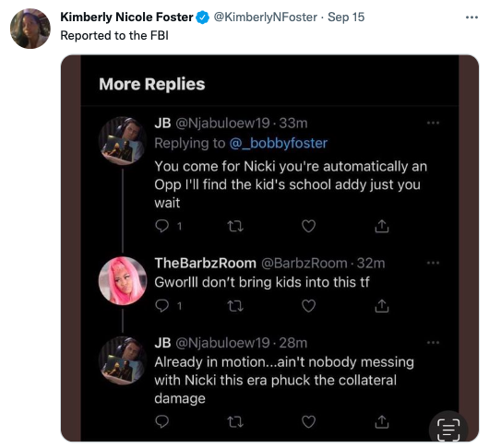This screenshot has height=448, width=489.
Task: Open the tweet's three-dot more menu
Action: pyautogui.click(x=471, y=18)
